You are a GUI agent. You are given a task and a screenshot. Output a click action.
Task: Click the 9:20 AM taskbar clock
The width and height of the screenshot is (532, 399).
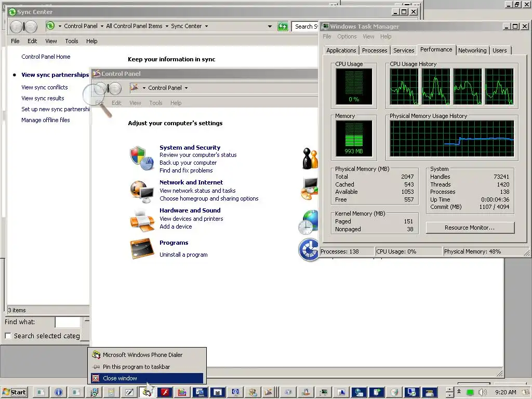506,392
